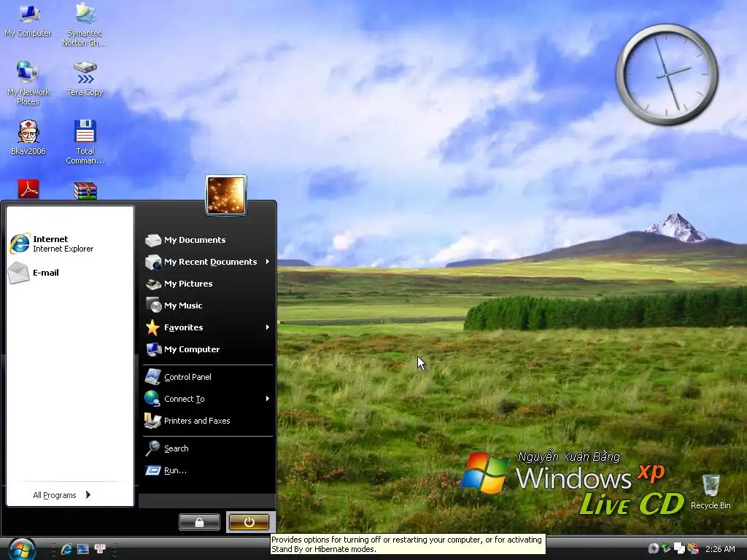Launch the Tera Copy desktop shortcut
Viewport: 747px width, 560px height.
[85, 79]
